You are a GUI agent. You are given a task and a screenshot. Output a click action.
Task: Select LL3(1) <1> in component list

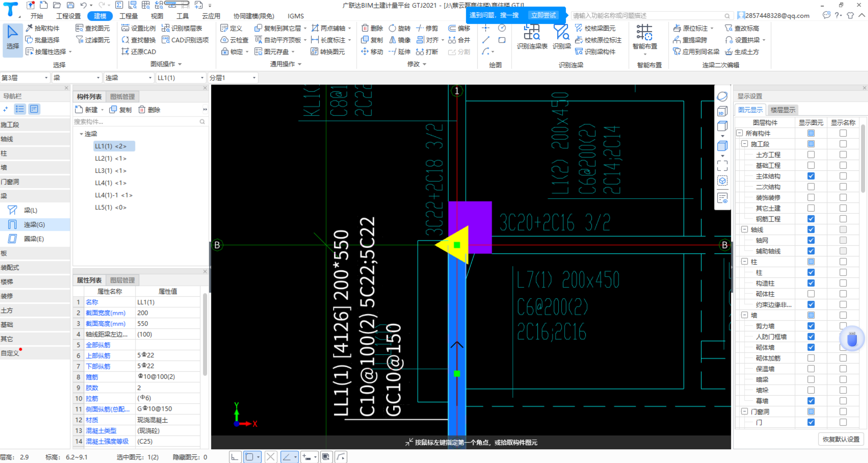pos(111,171)
